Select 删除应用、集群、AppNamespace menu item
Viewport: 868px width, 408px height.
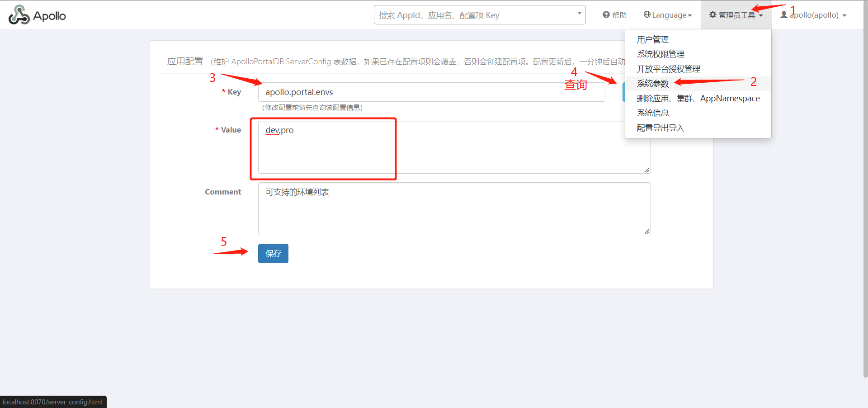[698, 99]
